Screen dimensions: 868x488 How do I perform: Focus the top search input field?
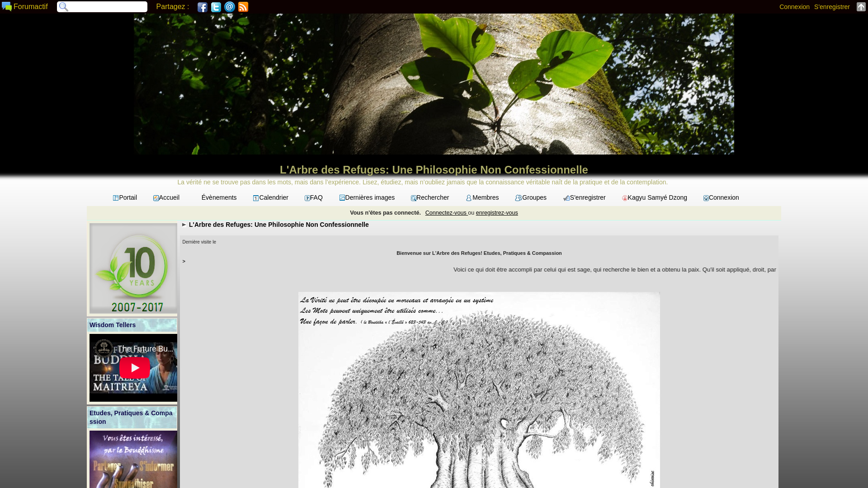pos(107,7)
